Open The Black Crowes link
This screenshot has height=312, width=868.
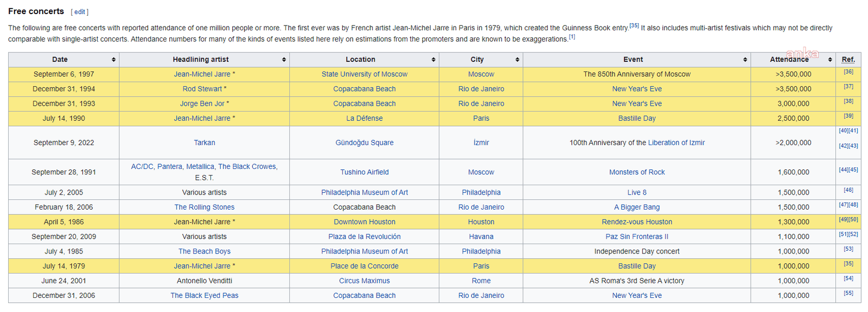pyautogui.click(x=247, y=166)
